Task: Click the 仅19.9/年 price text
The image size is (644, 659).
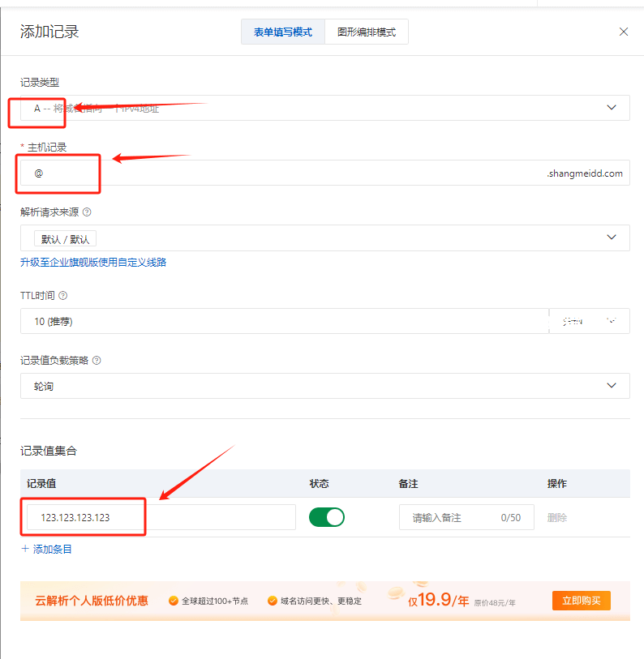Action: click(x=438, y=600)
